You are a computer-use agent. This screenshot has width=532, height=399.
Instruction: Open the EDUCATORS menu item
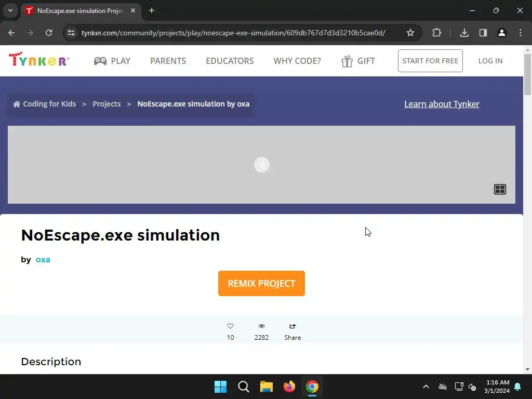230,61
